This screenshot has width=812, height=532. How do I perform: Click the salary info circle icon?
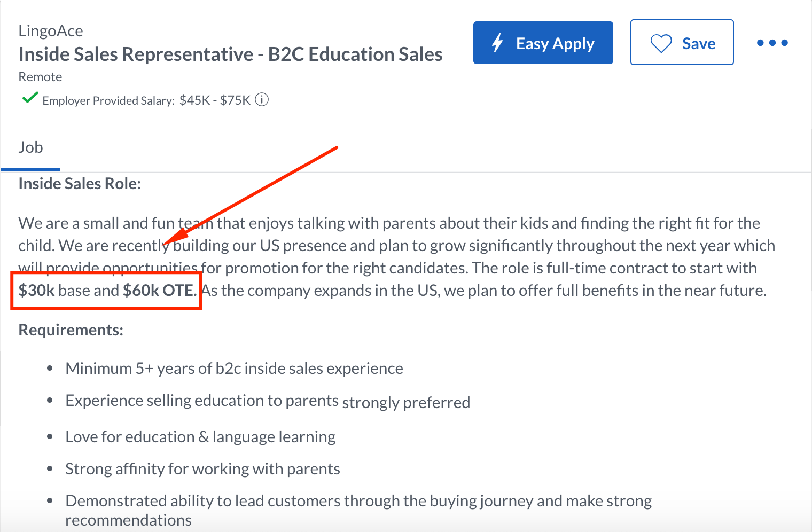(x=262, y=100)
